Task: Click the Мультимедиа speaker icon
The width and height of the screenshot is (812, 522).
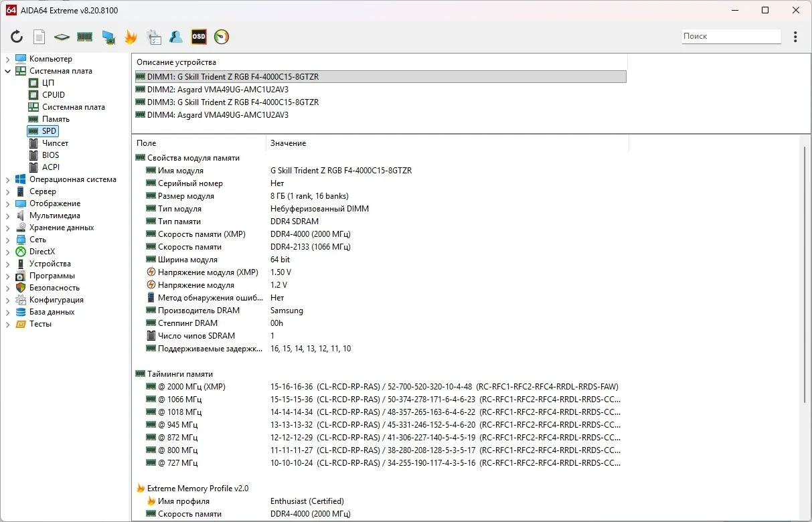Action: [21, 215]
